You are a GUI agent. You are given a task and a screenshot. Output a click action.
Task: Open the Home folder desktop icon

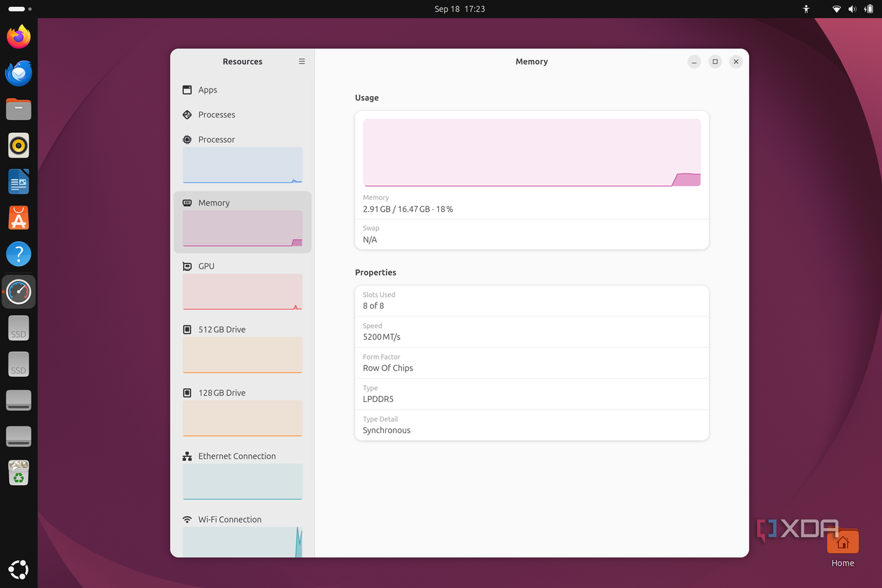842,548
